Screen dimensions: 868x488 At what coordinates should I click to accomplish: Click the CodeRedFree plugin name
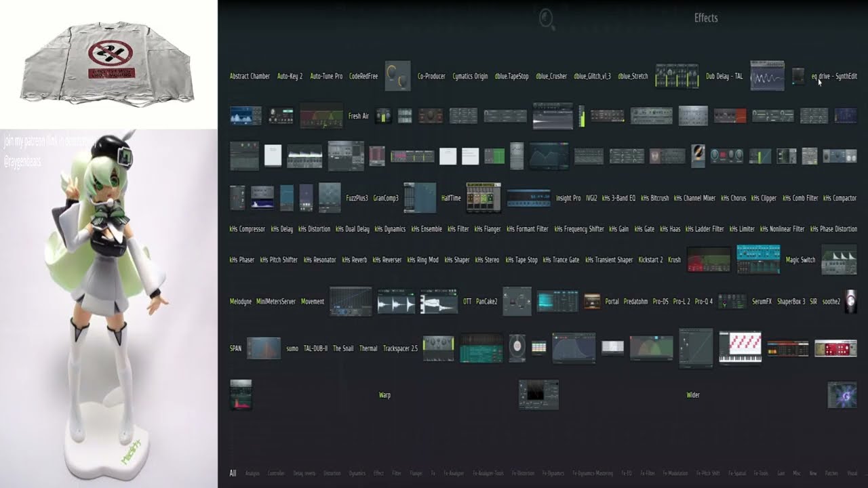click(x=363, y=77)
